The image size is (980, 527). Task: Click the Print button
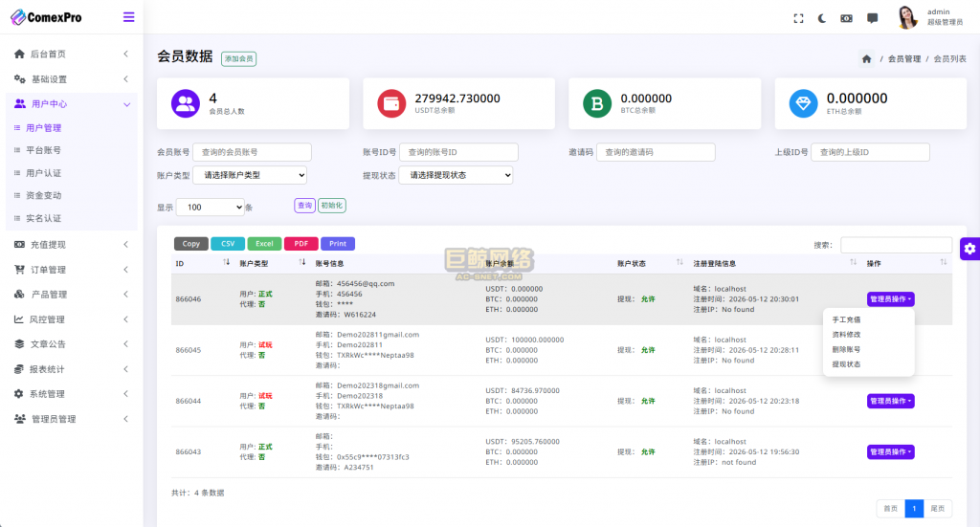(338, 244)
